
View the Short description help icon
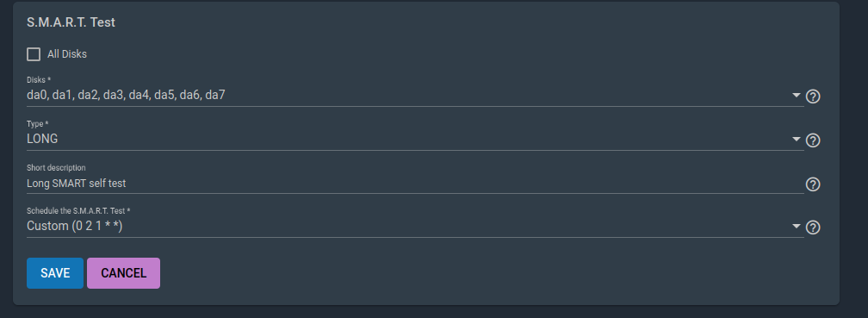tap(813, 184)
